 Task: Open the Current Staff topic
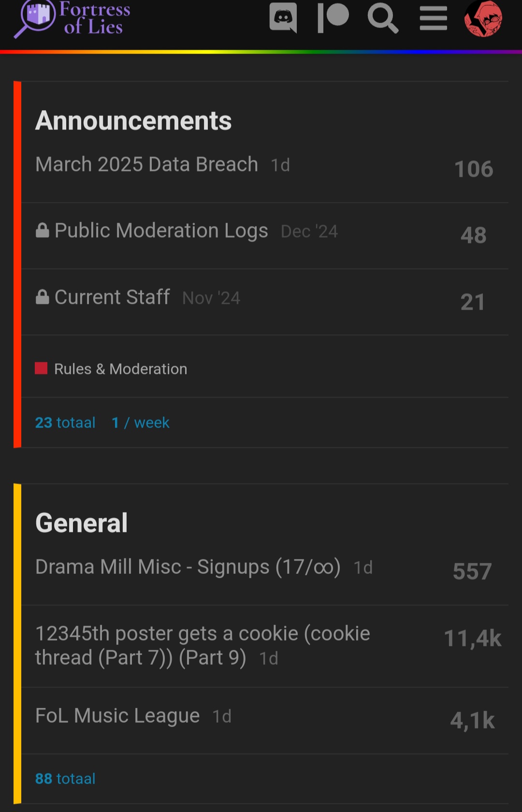point(112,297)
